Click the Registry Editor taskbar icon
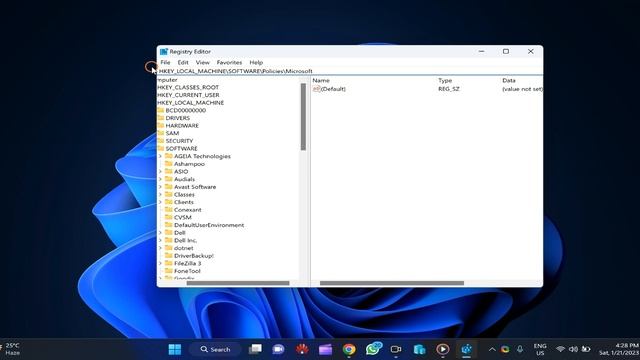This screenshot has width=640, height=360. (467, 349)
